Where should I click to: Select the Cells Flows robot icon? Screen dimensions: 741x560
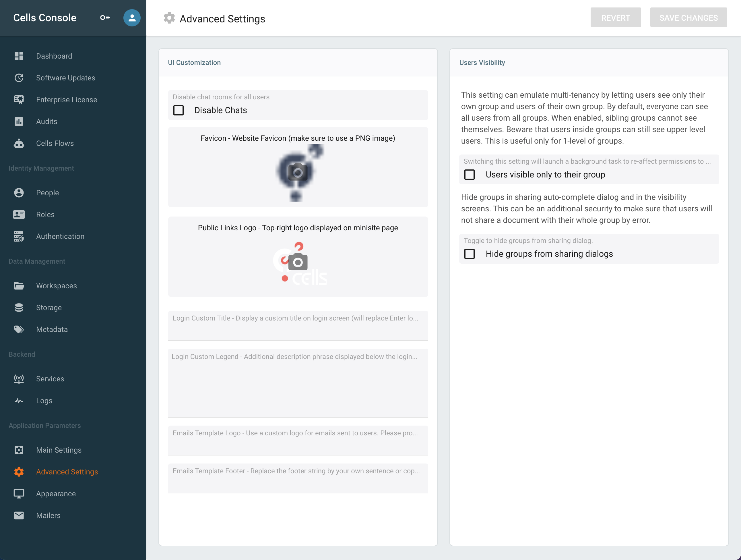click(x=19, y=143)
